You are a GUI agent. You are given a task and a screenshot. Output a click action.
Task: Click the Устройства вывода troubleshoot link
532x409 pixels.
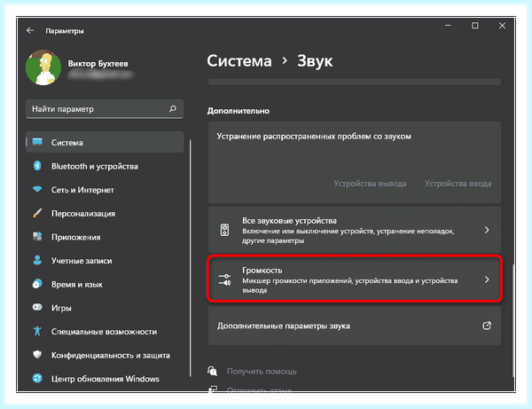click(x=370, y=184)
